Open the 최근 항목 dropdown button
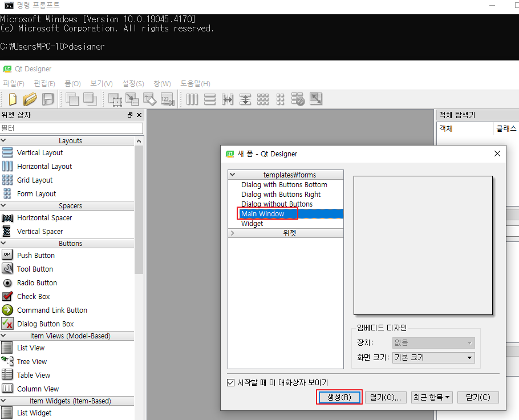 [432, 397]
